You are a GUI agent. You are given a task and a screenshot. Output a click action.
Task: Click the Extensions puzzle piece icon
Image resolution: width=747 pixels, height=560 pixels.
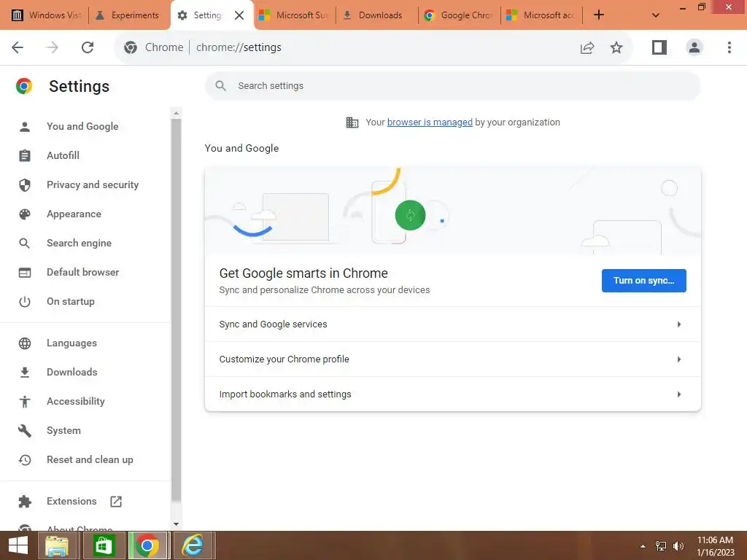[x=25, y=502]
